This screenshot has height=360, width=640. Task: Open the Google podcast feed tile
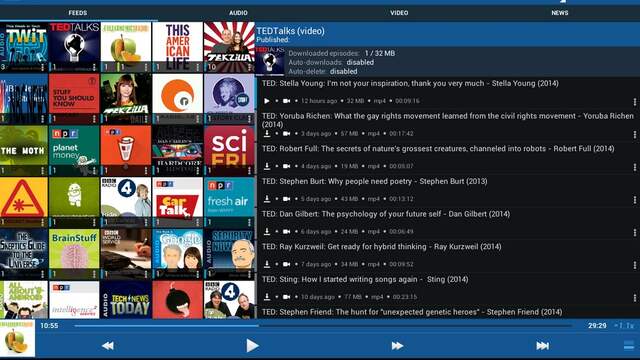[177, 253]
